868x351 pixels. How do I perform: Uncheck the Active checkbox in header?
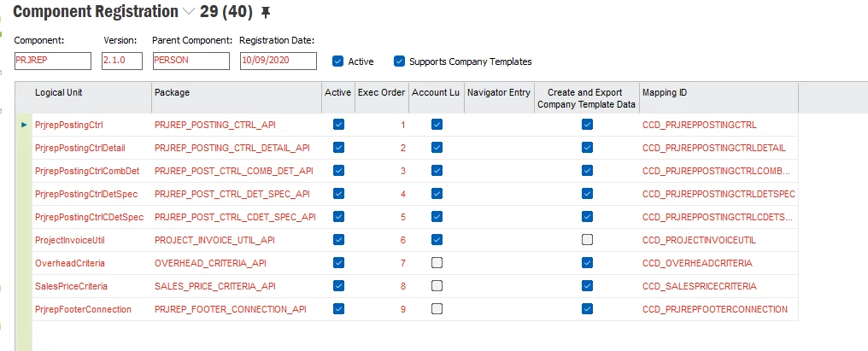[337, 61]
